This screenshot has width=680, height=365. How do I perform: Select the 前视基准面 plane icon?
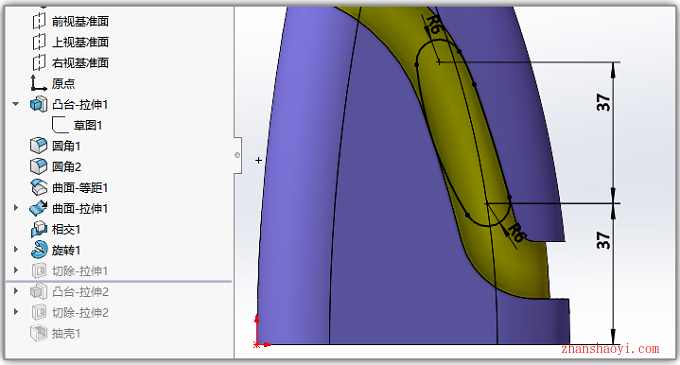click(39, 21)
